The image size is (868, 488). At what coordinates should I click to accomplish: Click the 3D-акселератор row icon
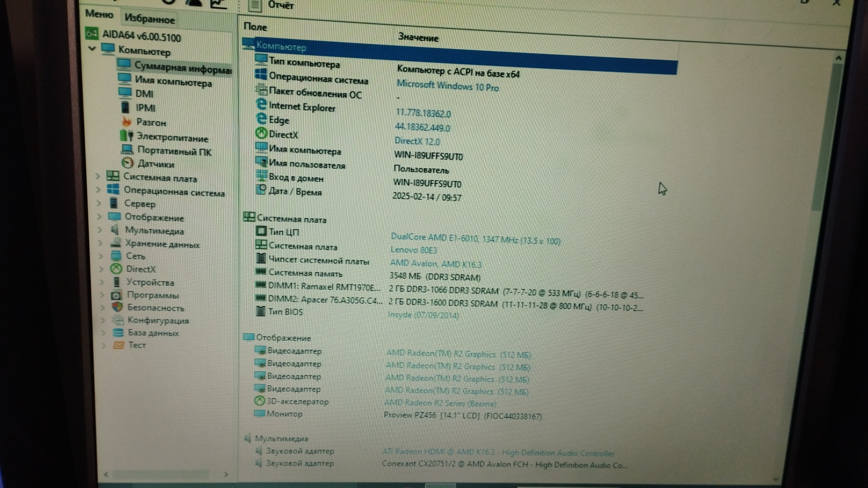259,400
